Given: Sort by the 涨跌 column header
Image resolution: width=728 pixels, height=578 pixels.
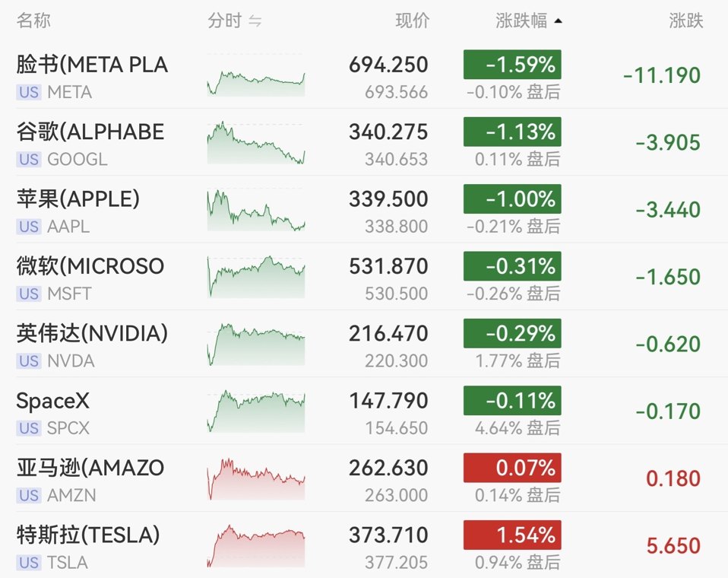Looking at the screenshot, I should click(x=685, y=21).
